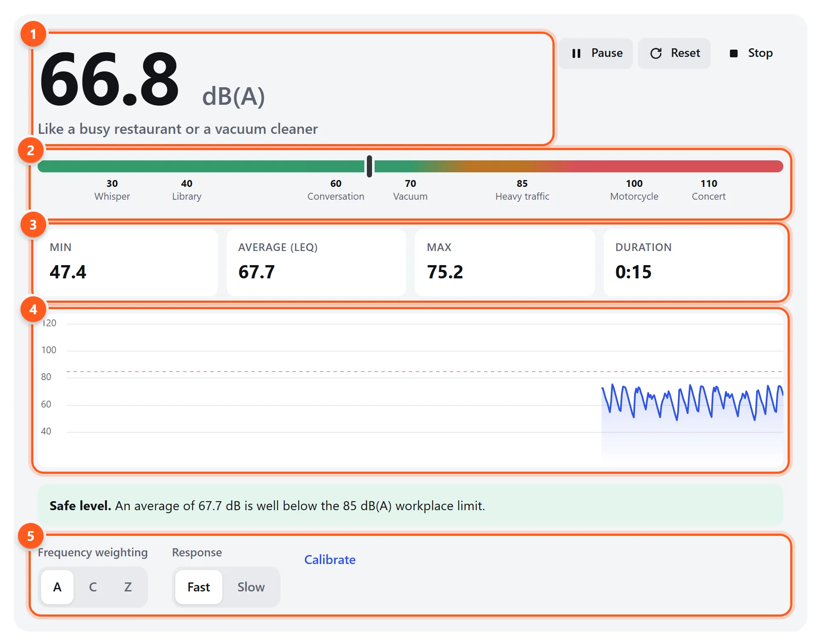The width and height of the screenshot is (821, 644).
Task: Click the 80 axis label on the chart
Action: coord(46,377)
